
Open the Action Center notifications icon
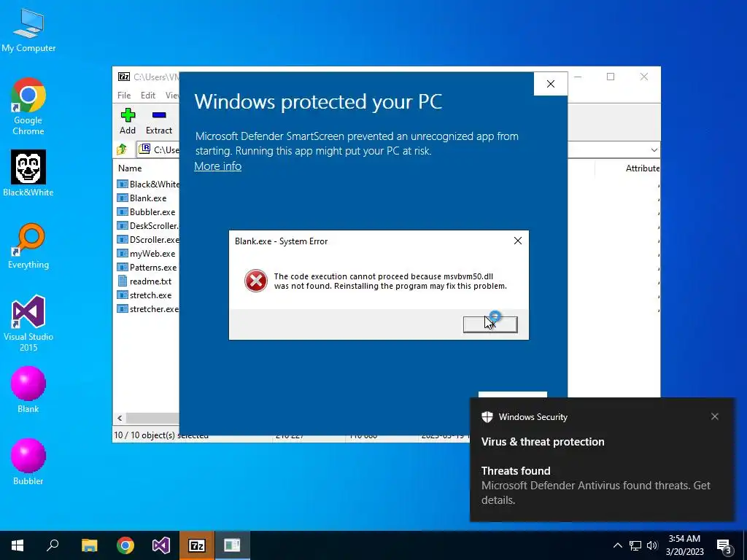(724, 545)
